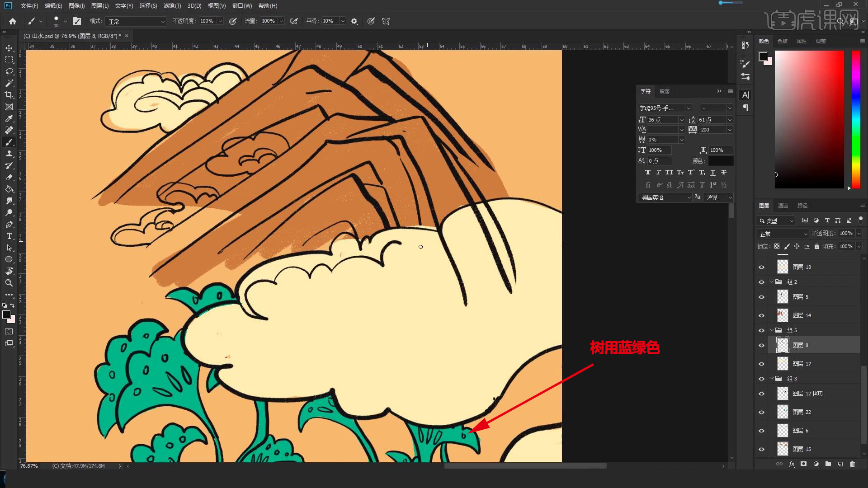Click the delete layer trash icon
Screen dimensions: 868x488
pos(852,464)
